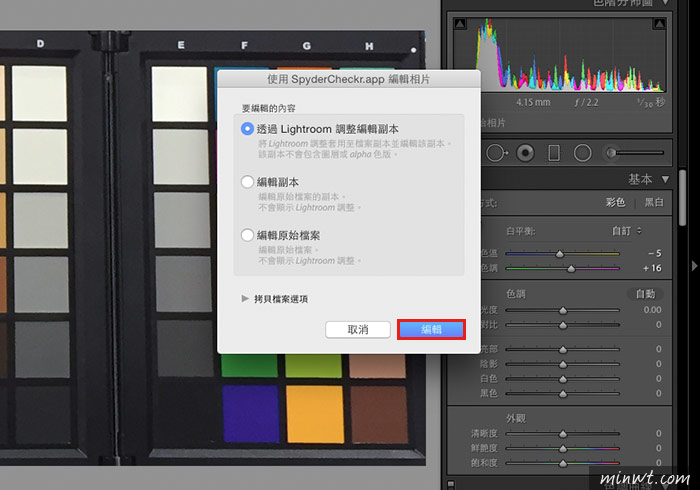Click the vibrance (鮮艷度) slider handle
Viewport: 700px width, 490px height.
(563, 448)
